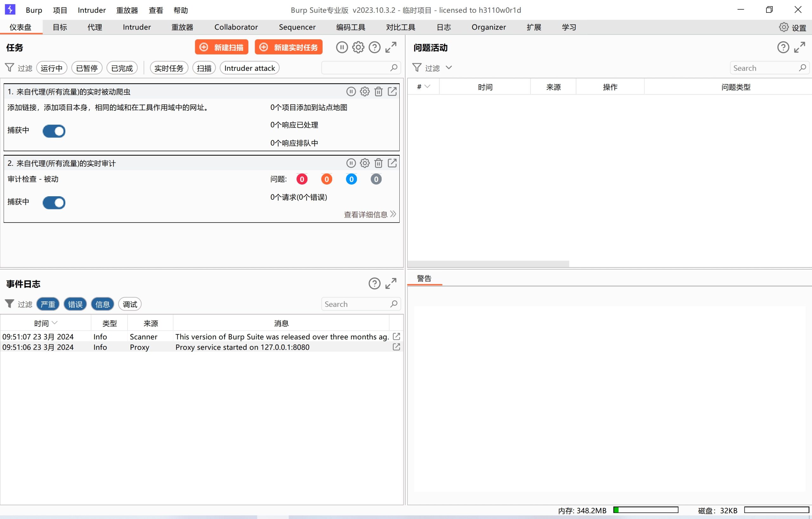Toggle the 调试 event log filter

(130, 304)
